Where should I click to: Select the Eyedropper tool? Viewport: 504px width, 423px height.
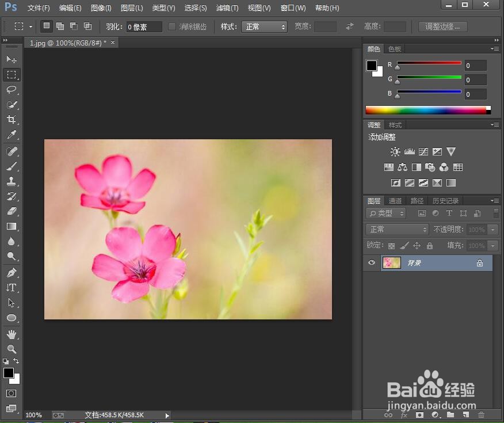pos(12,134)
